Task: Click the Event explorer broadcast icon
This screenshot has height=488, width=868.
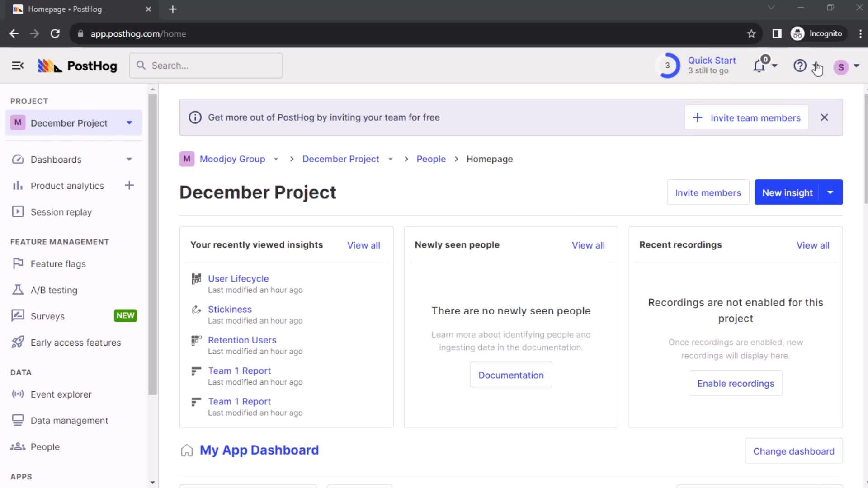Action: coord(18,394)
